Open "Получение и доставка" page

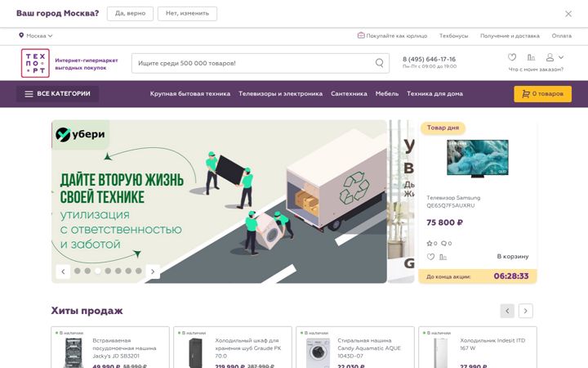point(510,36)
